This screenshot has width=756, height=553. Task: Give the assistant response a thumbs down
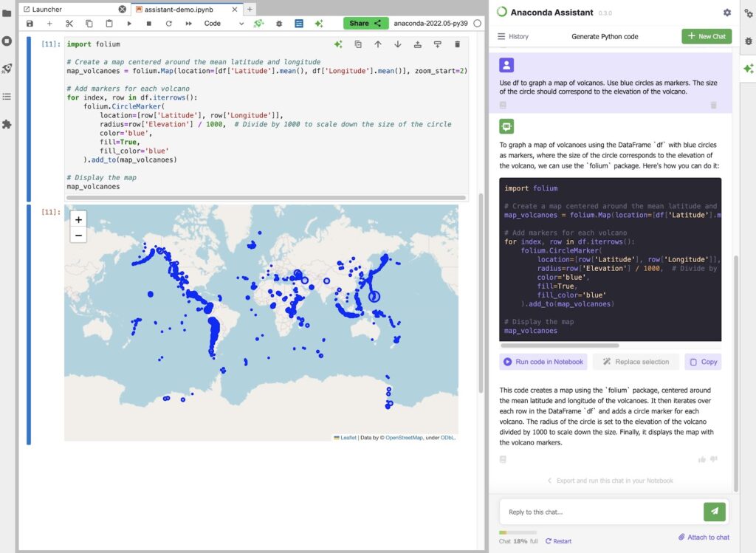(x=713, y=459)
